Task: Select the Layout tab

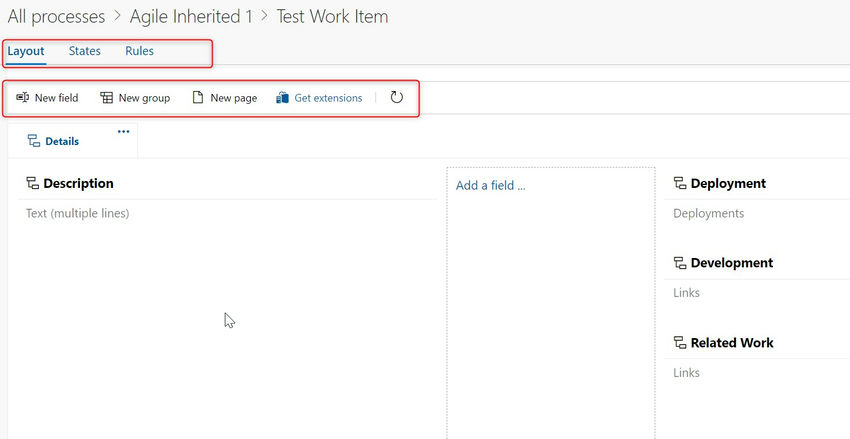Action: (x=26, y=51)
